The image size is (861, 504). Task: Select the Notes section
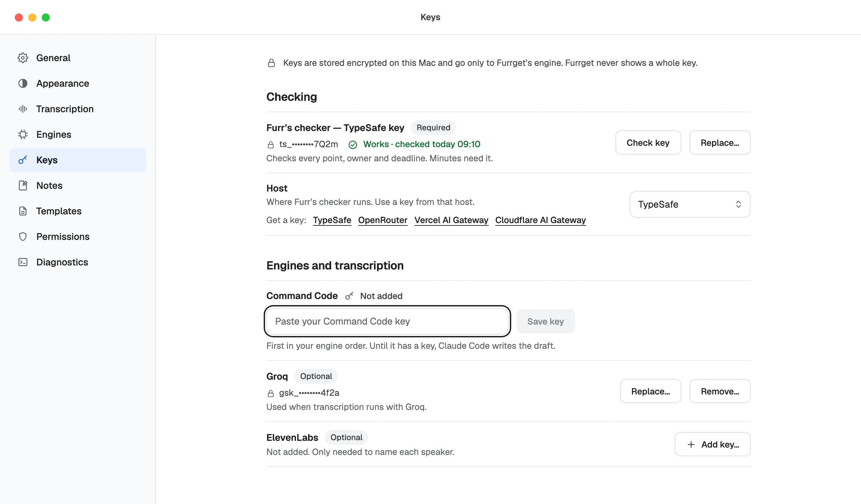(78, 185)
